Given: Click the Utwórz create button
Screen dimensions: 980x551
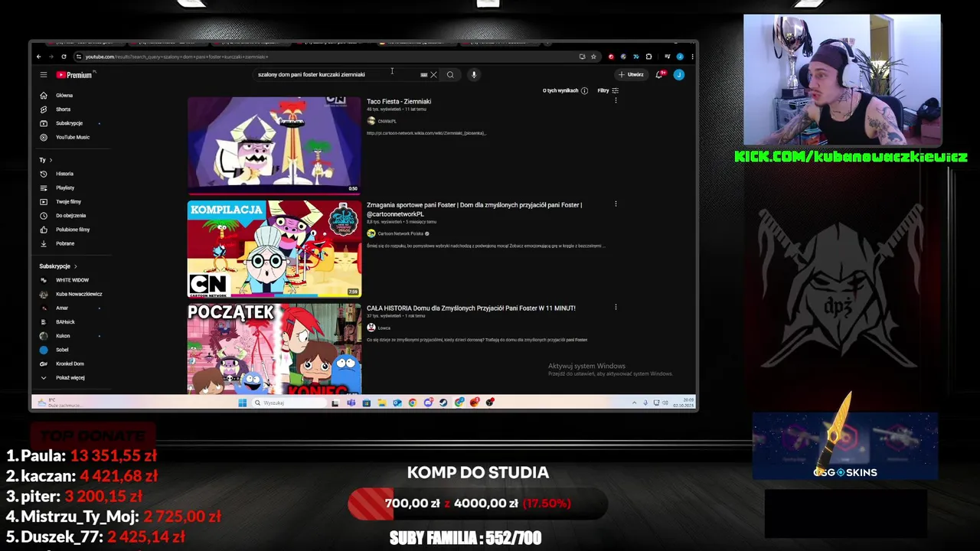Looking at the screenshot, I should pos(632,75).
